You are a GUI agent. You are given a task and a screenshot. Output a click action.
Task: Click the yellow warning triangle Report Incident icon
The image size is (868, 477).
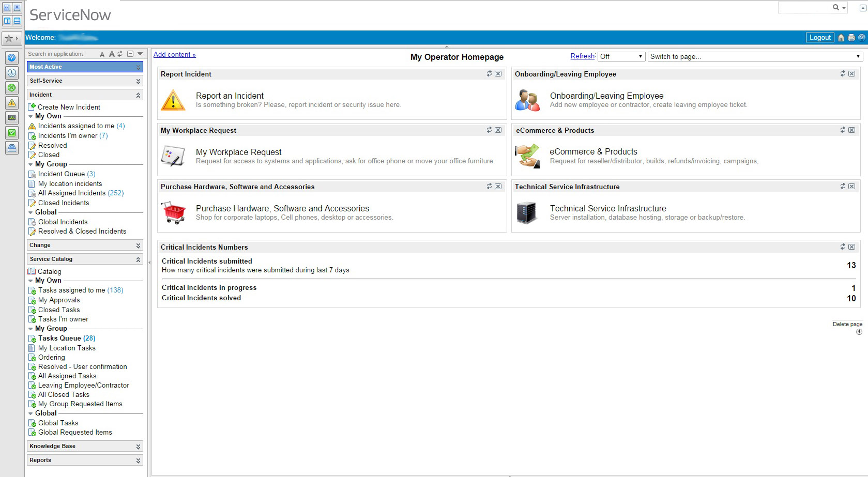point(173,100)
